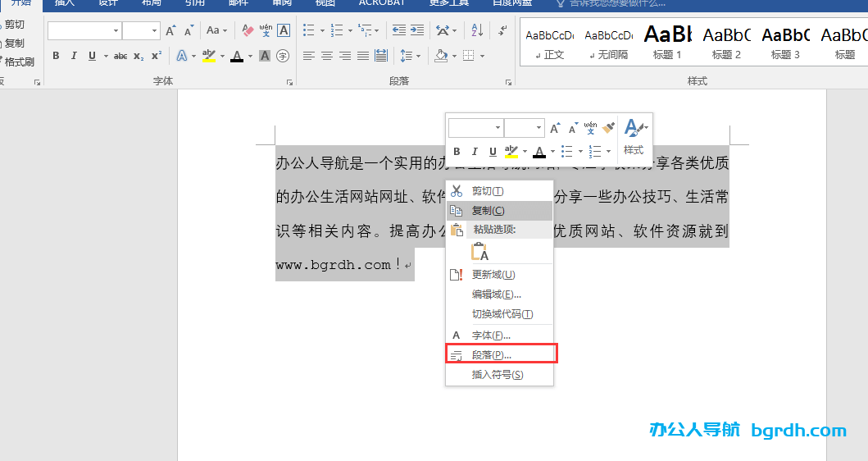The width and height of the screenshot is (868, 461).
Task: Click the mini toolbar Decrease Font Size icon
Action: [573, 128]
